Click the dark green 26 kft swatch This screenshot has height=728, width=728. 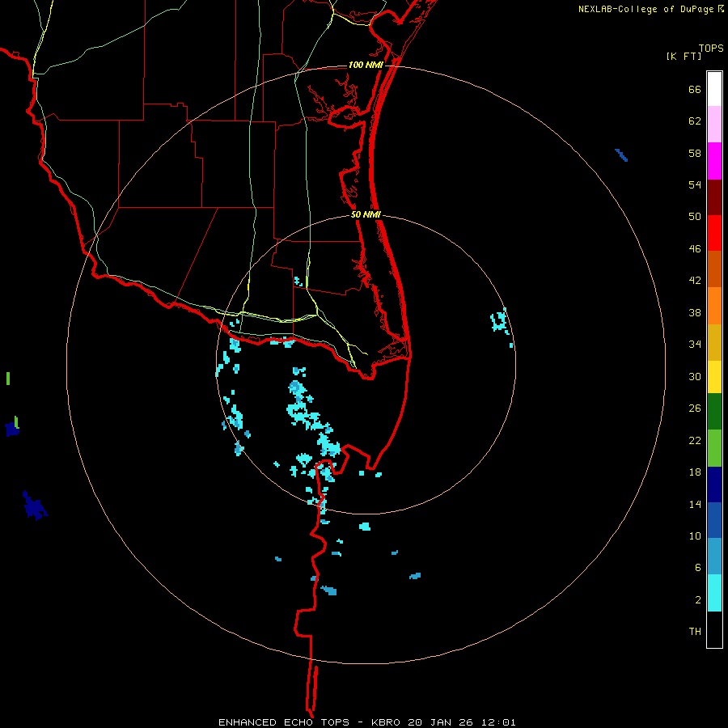(x=714, y=412)
